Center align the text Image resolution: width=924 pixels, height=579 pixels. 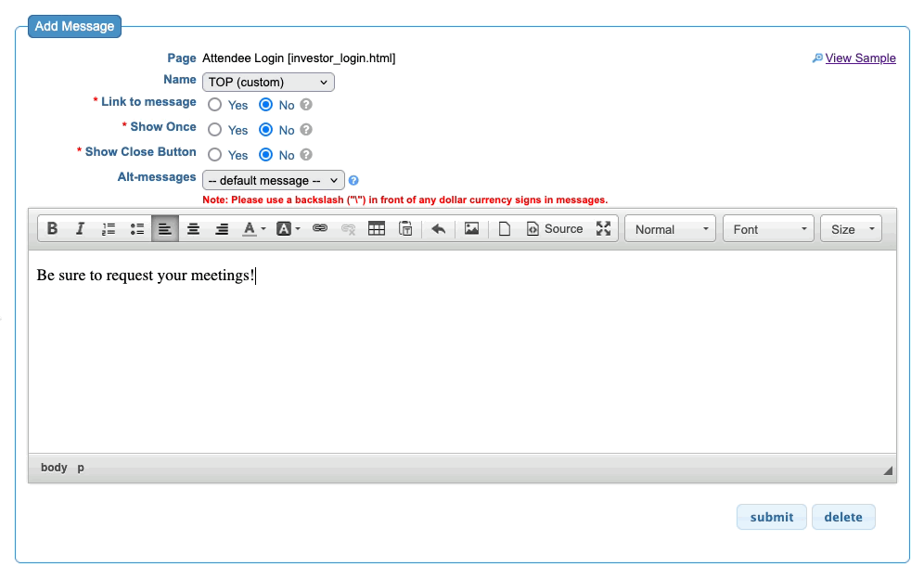(193, 229)
